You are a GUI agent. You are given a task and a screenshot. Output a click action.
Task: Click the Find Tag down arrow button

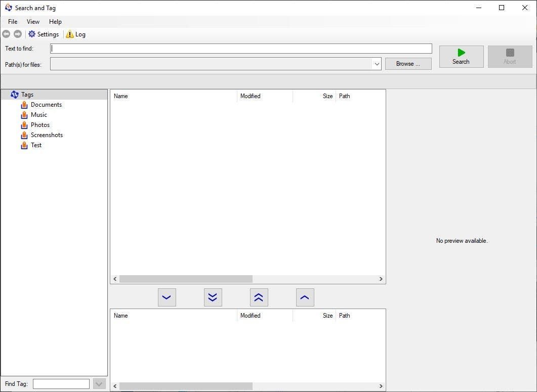99,384
